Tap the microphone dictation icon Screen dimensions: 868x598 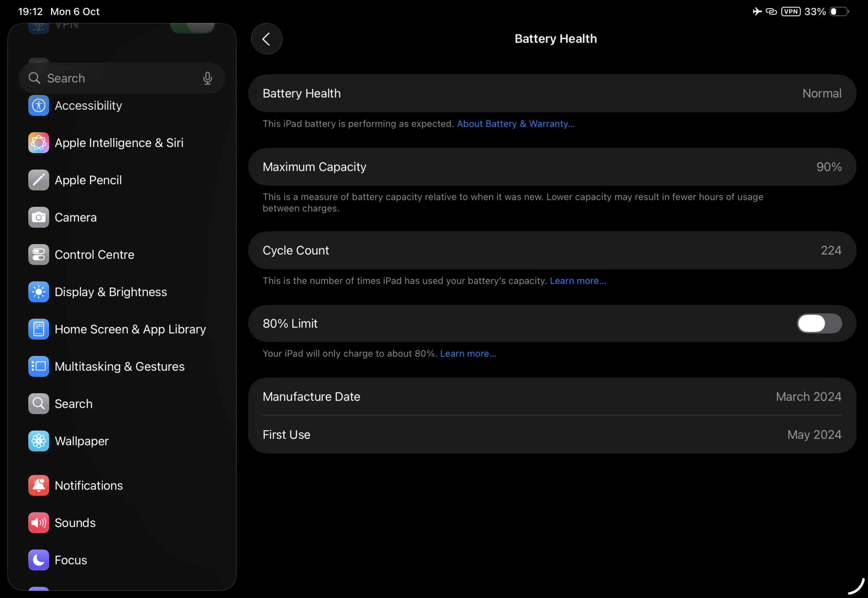[207, 78]
